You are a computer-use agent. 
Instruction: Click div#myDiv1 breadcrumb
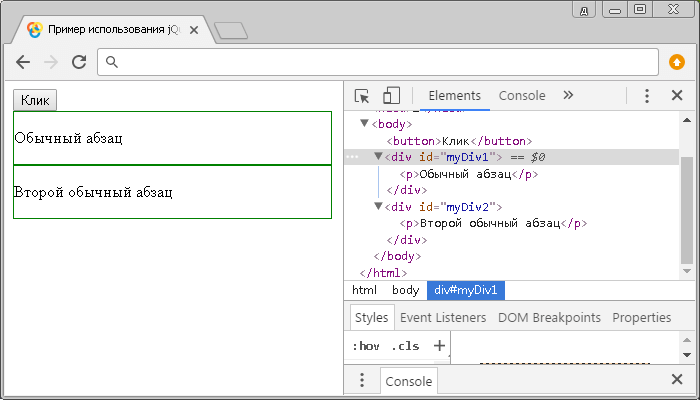466,290
